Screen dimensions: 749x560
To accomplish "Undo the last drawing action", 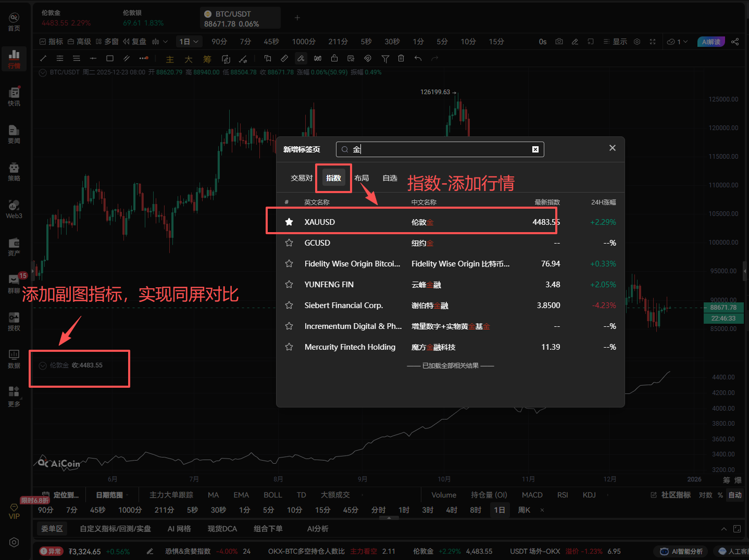I will click(418, 58).
